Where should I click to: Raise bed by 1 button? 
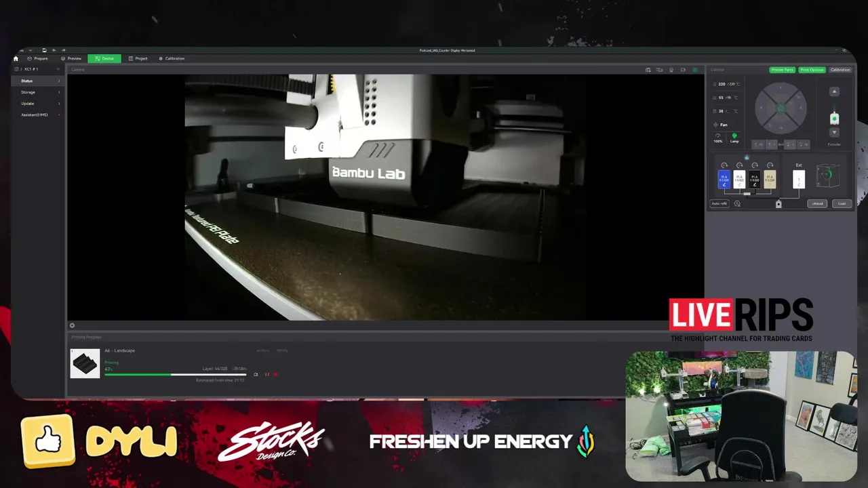772,144
